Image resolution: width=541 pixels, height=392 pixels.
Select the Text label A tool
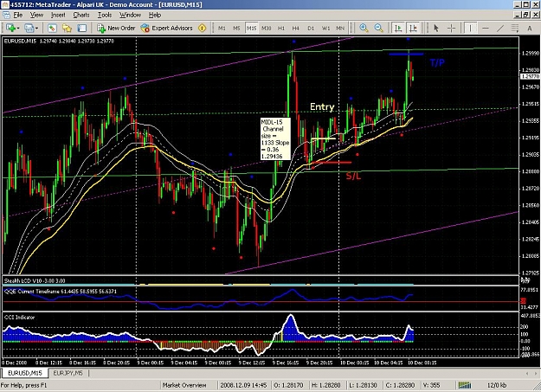pyautogui.click(x=529, y=29)
